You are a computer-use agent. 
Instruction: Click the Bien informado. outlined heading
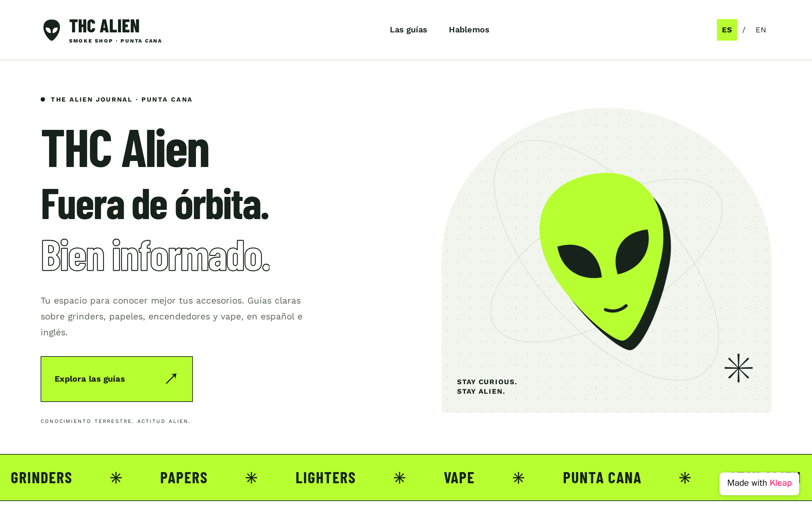tap(155, 255)
